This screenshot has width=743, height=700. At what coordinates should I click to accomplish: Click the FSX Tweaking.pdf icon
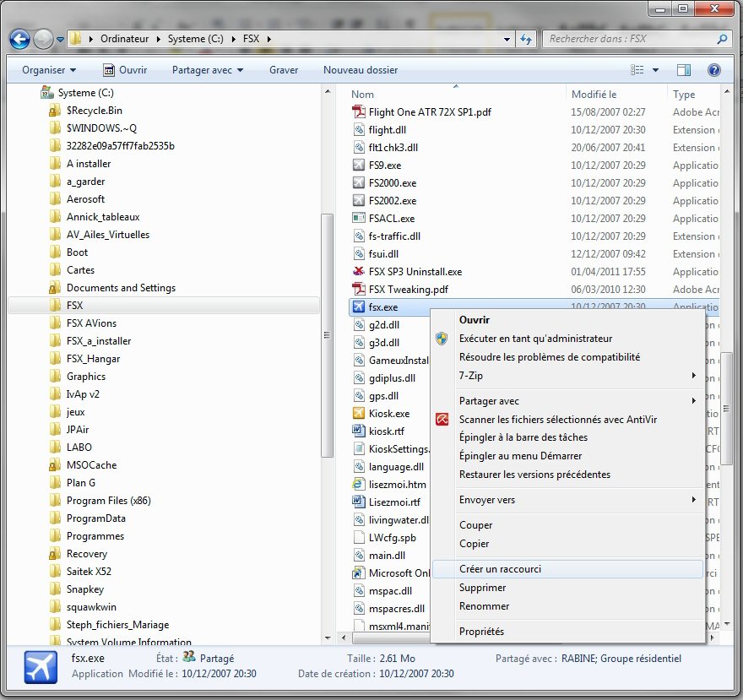click(359, 289)
